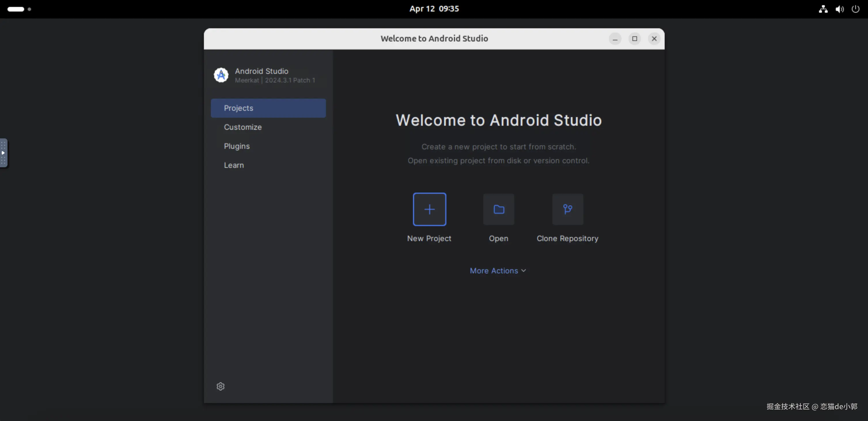The width and height of the screenshot is (868, 421).
Task: Click the New Project plus icon
Action: click(429, 209)
